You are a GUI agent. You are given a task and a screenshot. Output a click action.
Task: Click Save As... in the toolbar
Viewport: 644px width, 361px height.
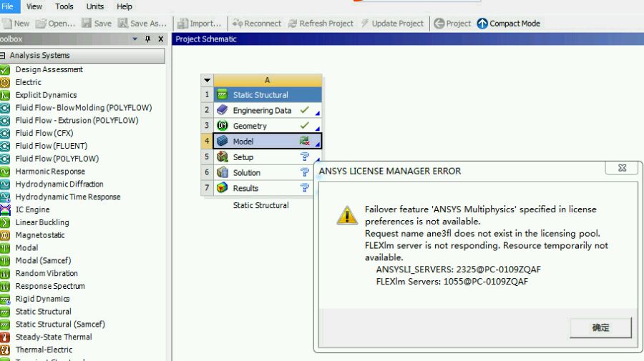click(142, 24)
